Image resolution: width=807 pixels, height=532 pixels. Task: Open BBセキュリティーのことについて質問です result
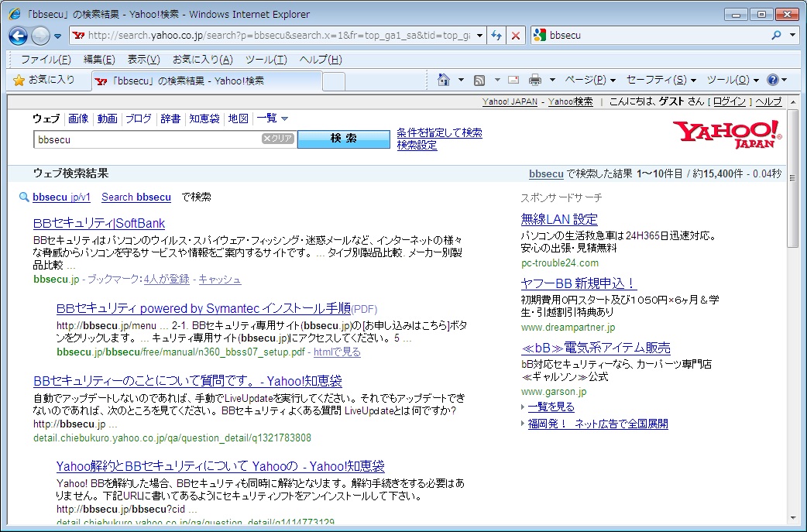188,381
